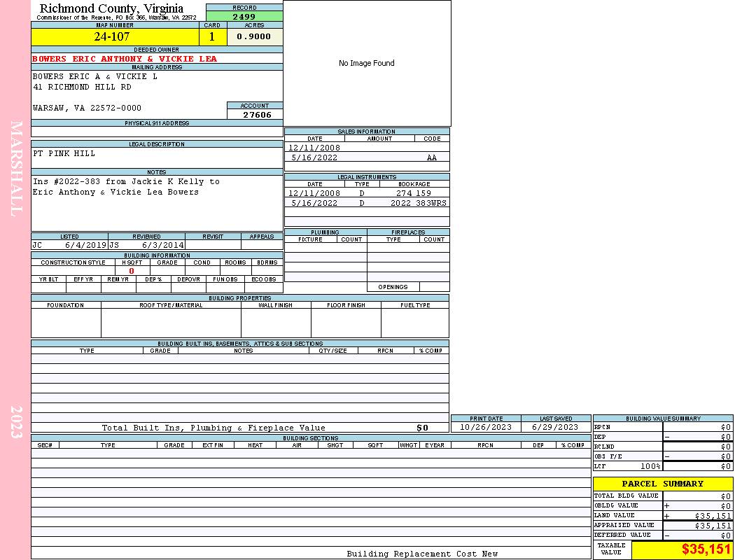Select the red H SQFT value 0
The image size is (735, 560).
[x=132, y=271]
